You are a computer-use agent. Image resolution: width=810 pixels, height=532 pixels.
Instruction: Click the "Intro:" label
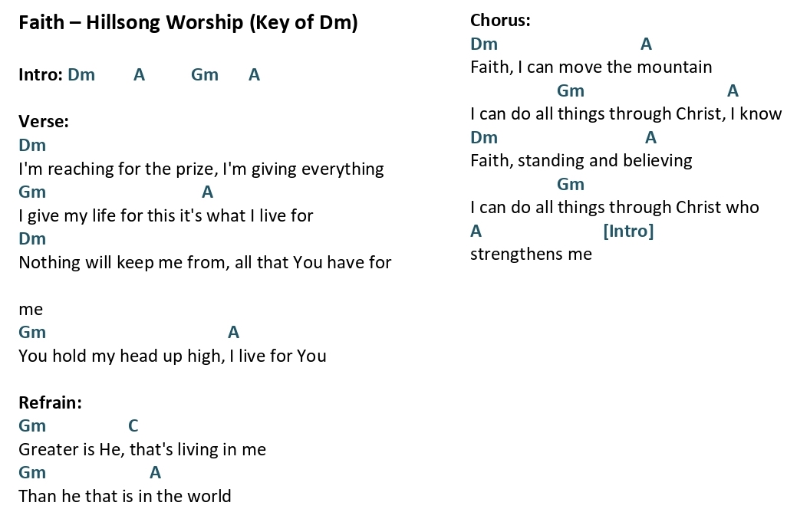point(40,74)
